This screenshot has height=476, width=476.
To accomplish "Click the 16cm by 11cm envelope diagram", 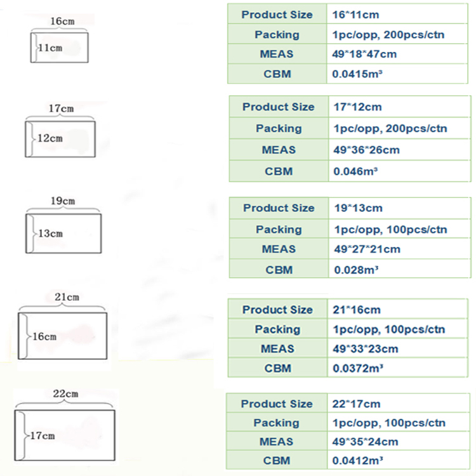I will point(60,48).
